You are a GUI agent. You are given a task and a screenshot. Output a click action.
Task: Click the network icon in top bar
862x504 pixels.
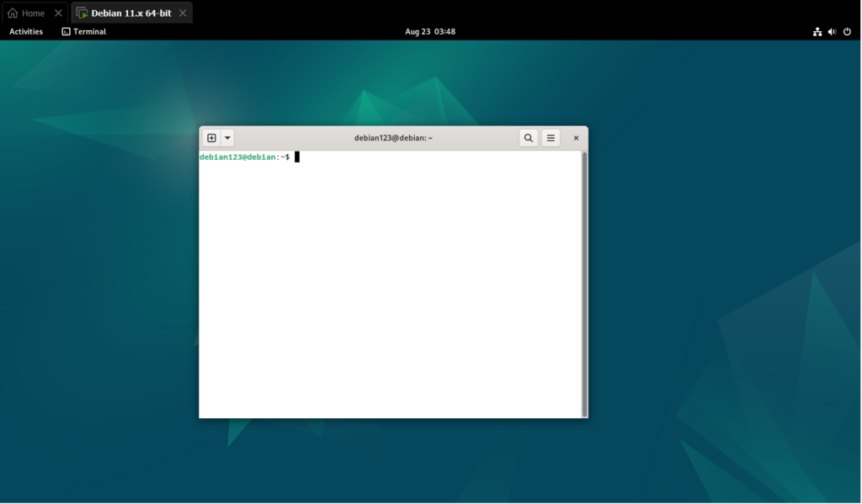817,31
